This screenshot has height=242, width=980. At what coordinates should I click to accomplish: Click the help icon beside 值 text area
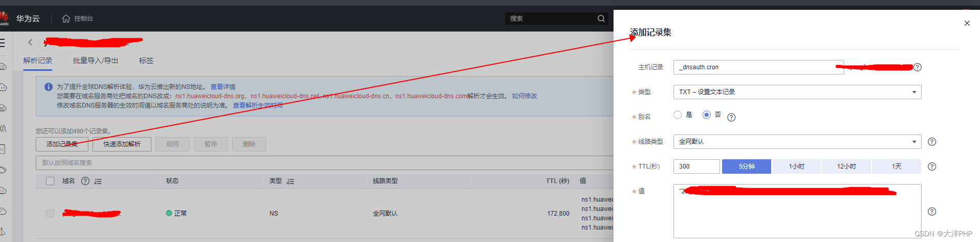tap(932, 211)
